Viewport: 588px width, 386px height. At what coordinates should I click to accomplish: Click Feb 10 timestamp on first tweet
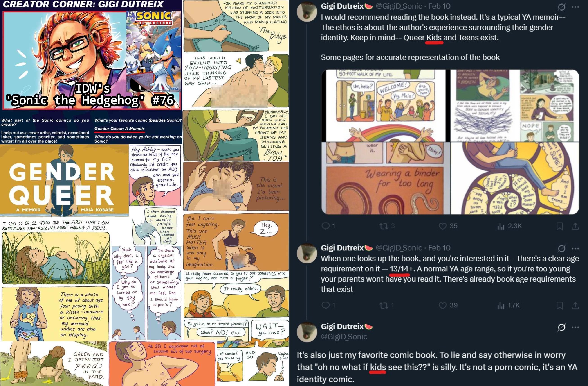(x=439, y=6)
